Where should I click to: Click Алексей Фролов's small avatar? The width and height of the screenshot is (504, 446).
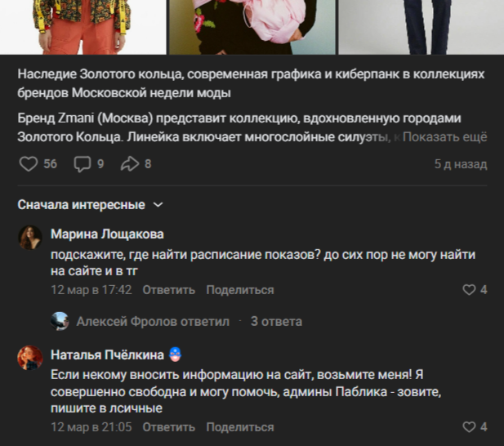pos(60,321)
